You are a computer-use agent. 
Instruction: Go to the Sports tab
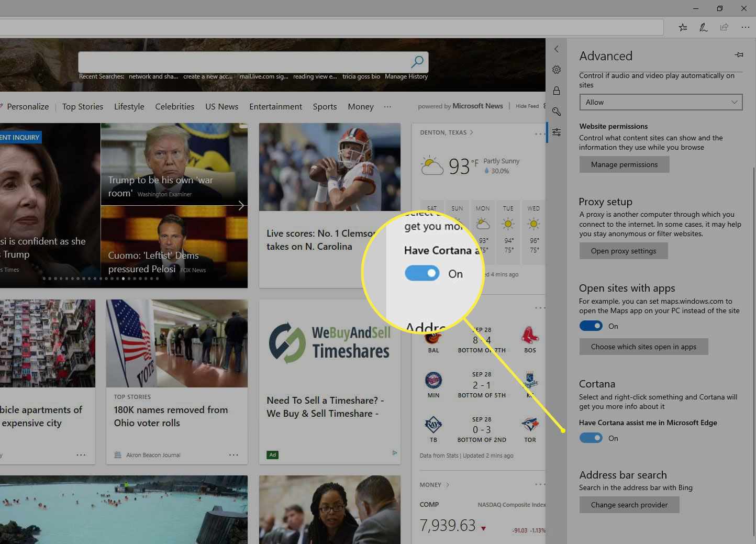[x=325, y=106]
